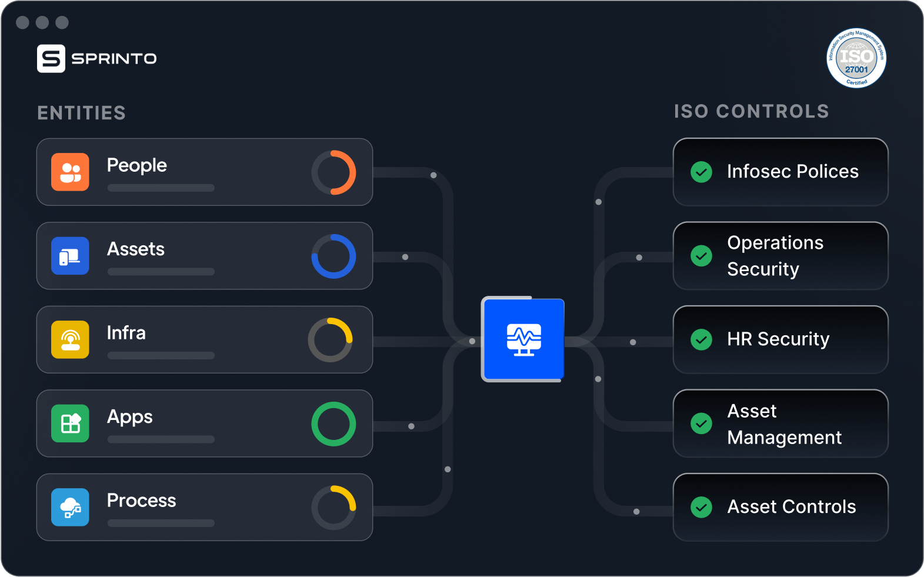Click the Sprinto logo
Image resolution: width=924 pixels, height=577 pixels.
pyautogui.click(x=97, y=59)
